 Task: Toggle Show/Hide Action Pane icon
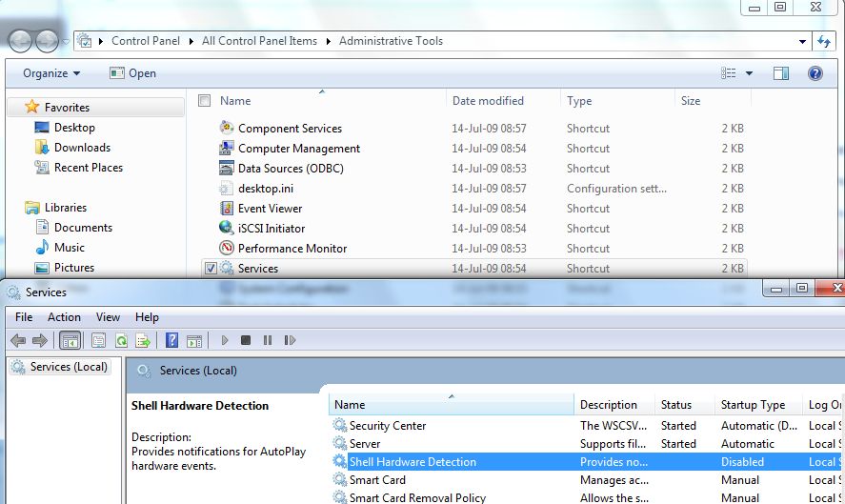tap(194, 341)
